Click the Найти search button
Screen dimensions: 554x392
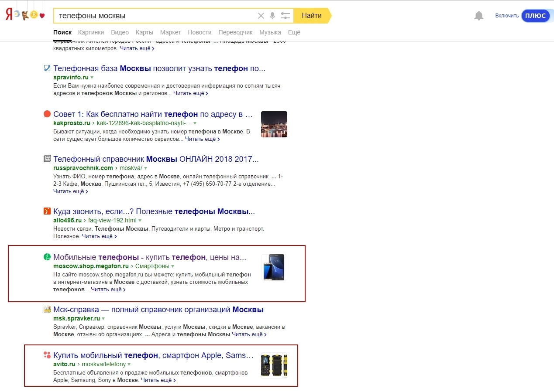(312, 16)
